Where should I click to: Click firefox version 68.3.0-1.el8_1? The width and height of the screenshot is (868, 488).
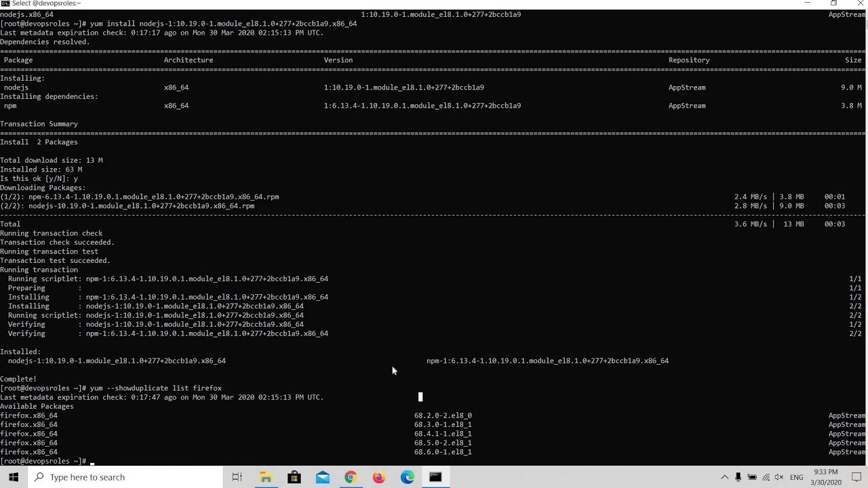pos(443,425)
